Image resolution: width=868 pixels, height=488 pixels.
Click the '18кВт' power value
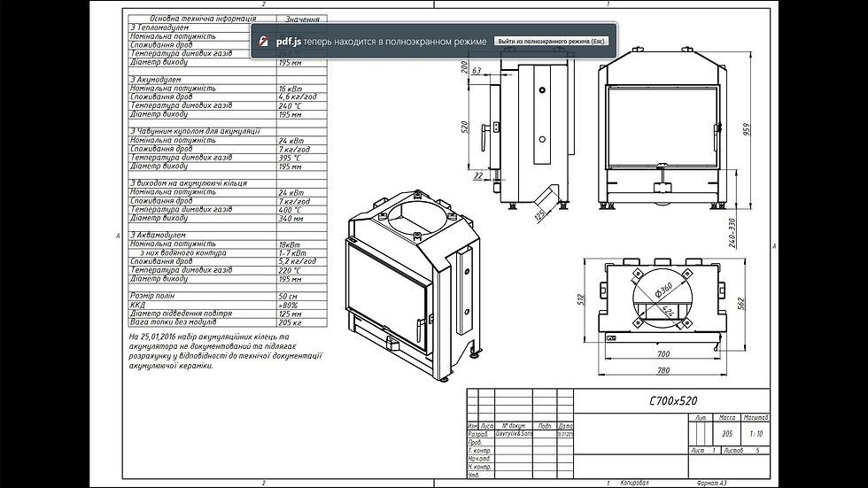coord(290,244)
